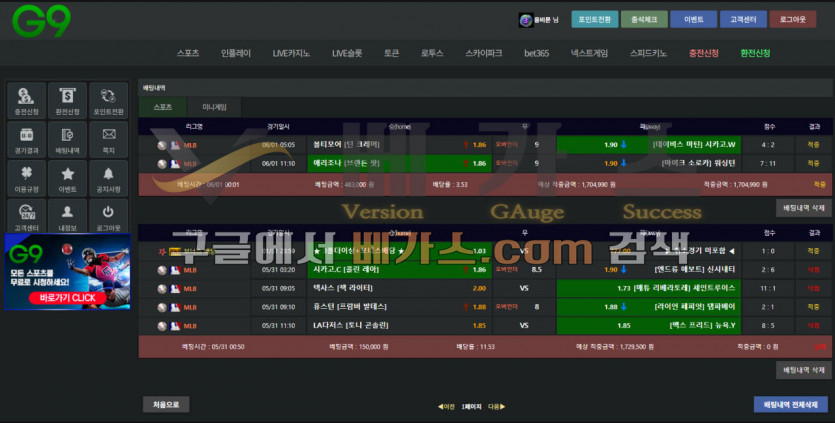Click blue down arrow in 탬파베이 odds
The image size is (835, 423).
tap(624, 307)
